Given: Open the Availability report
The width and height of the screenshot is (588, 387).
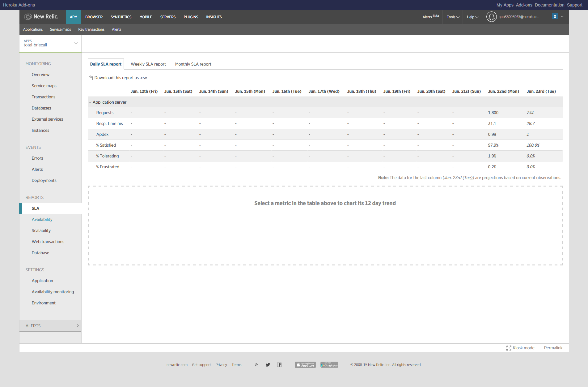Looking at the screenshot, I should point(42,220).
